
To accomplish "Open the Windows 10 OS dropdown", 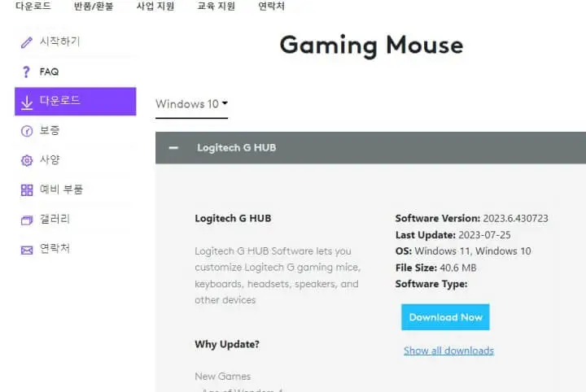I will (x=191, y=104).
